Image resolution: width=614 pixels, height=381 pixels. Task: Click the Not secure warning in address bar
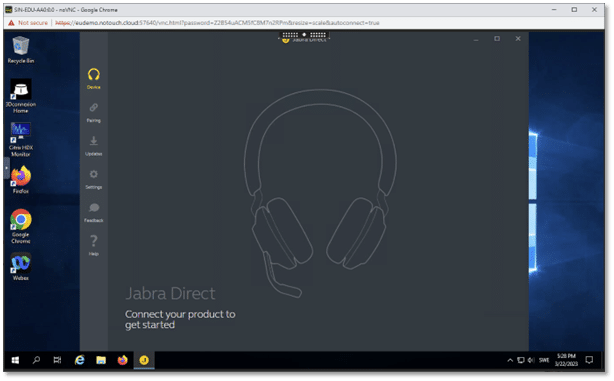(x=28, y=23)
